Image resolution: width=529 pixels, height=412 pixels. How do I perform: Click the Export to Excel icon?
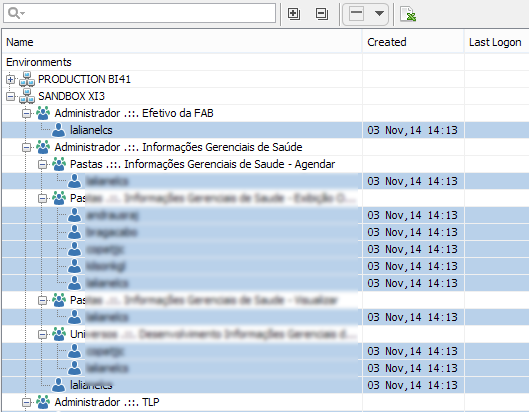408,14
